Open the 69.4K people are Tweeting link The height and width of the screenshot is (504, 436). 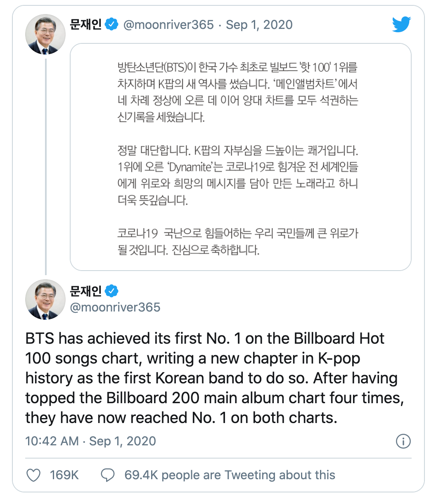pyautogui.click(x=230, y=475)
